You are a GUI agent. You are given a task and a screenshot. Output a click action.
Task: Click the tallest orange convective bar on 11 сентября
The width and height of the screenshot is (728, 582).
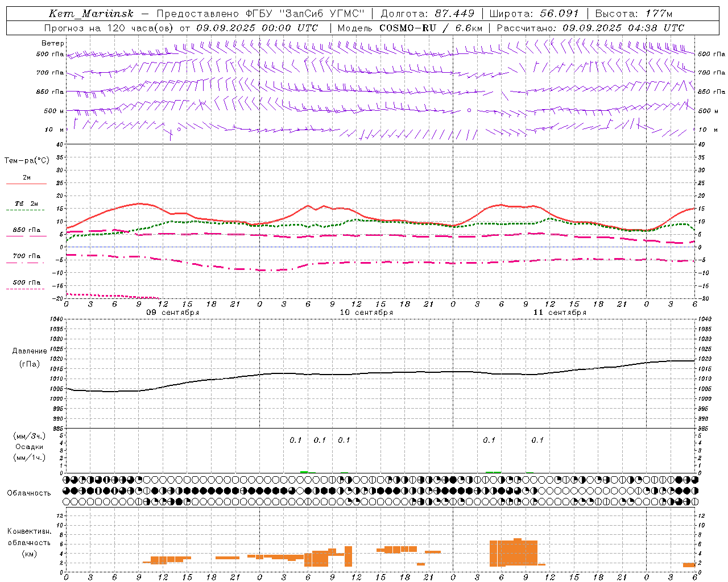(518, 552)
